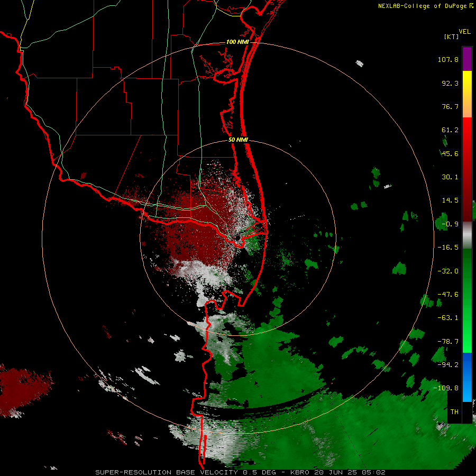Click the 14.5 legend value
The image size is (476, 476).
click(450, 200)
